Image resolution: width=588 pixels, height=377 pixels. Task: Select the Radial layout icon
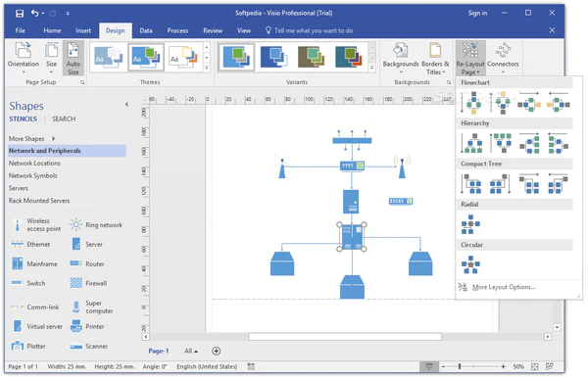click(x=470, y=224)
